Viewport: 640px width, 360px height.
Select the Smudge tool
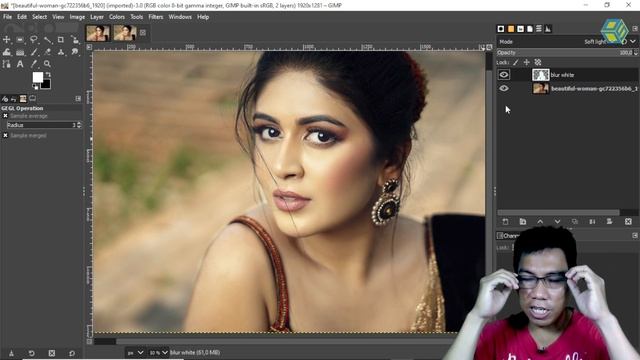[75, 52]
